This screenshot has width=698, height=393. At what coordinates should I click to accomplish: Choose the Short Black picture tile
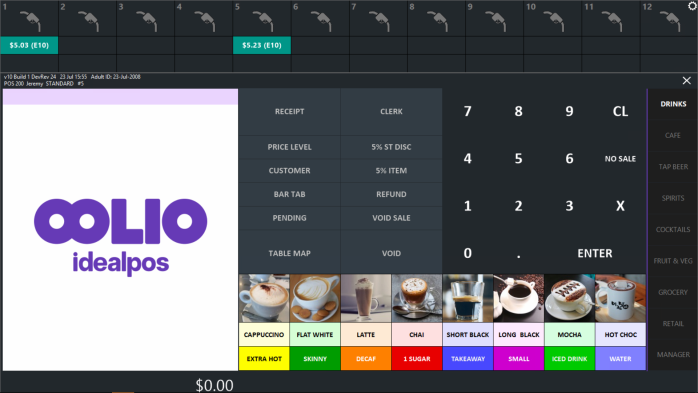(x=467, y=298)
